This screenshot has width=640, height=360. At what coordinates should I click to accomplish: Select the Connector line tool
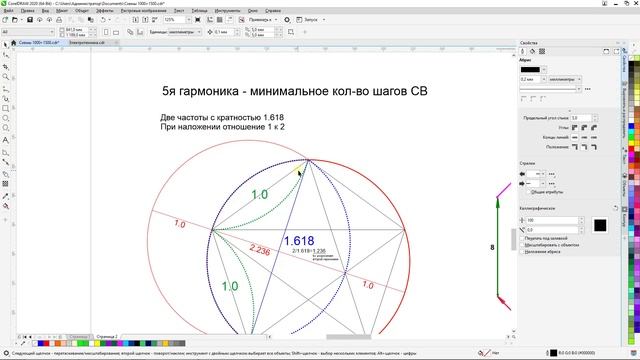pos(5,162)
